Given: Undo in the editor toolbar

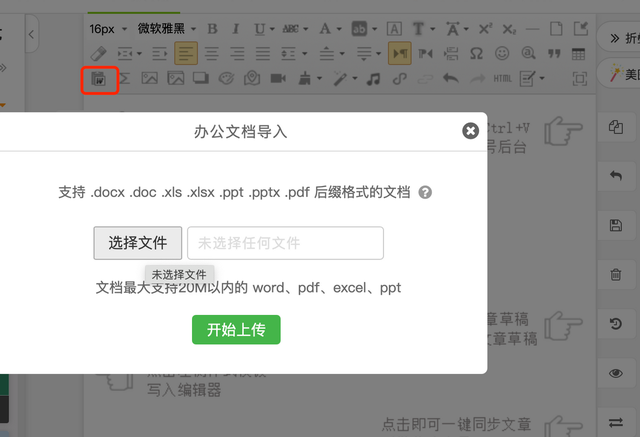Looking at the screenshot, I should (x=451, y=78).
